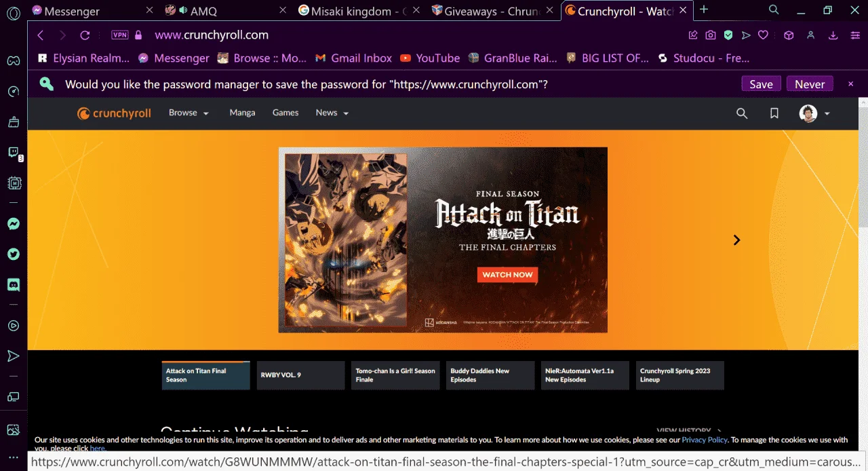Open the YouTube bookmark
Screen dimensions: 868x471
[430, 58]
